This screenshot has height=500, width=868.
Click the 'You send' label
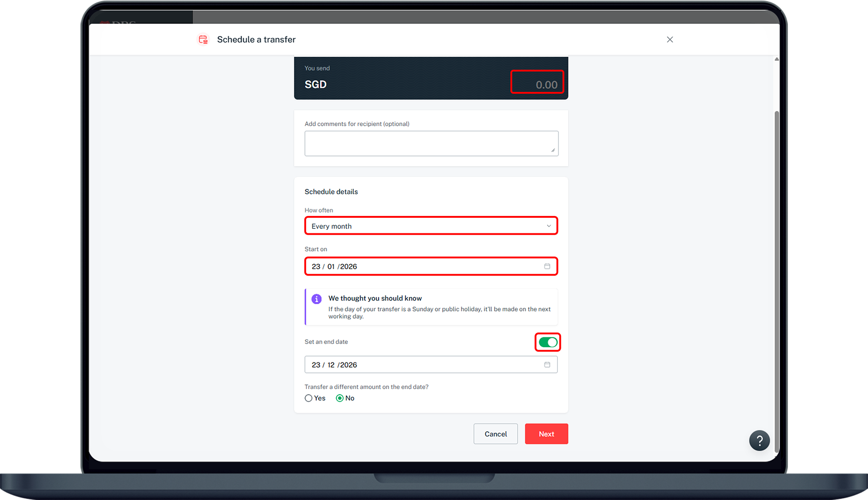[317, 68]
